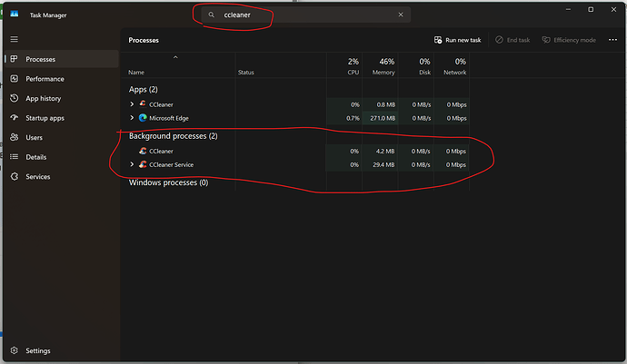Sort by the Memory column
627x364 pixels.
coord(383,73)
